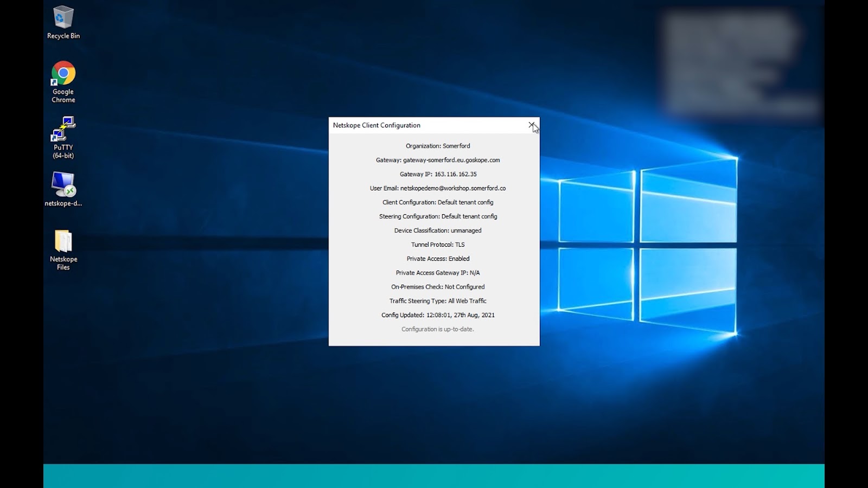Select the netskope-d... remote desktop icon
The width and height of the screenshot is (868, 488).
pos(63,189)
